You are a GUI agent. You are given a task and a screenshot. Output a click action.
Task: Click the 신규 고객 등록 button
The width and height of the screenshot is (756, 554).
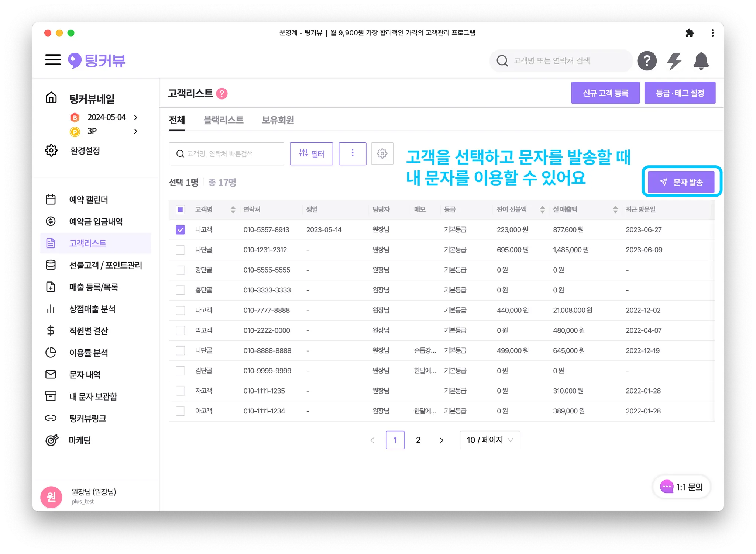pos(605,93)
